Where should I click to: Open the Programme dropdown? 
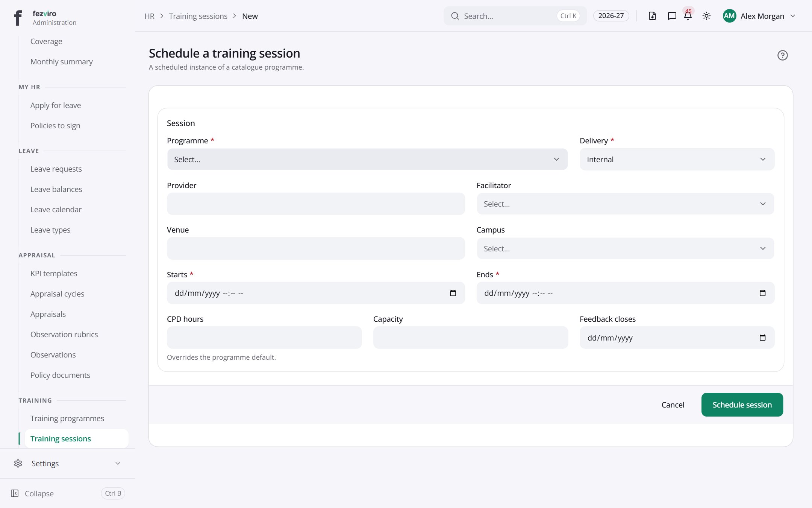367,159
